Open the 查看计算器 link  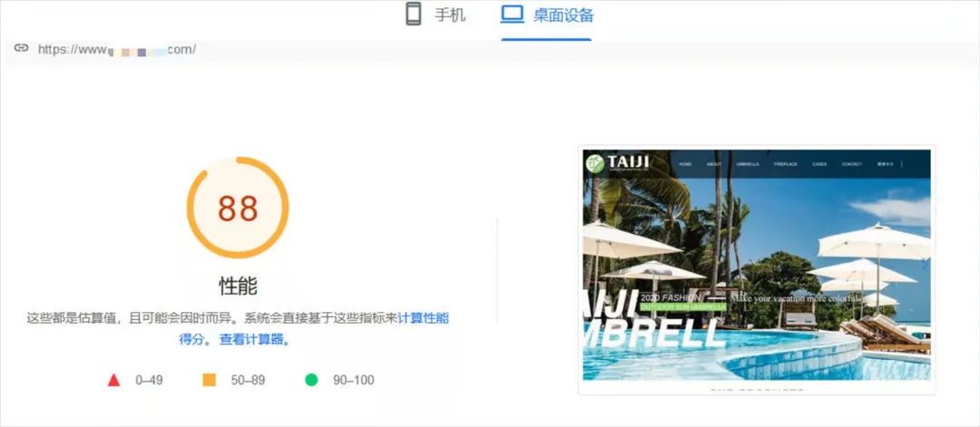tap(250, 340)
